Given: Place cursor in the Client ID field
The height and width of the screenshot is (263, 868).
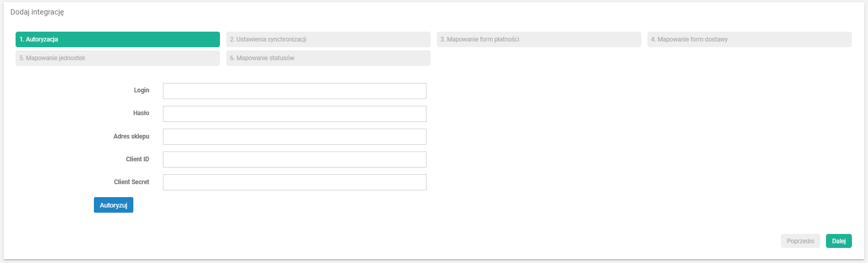Looking at the screenshot, I should click(x=294, y=159).
